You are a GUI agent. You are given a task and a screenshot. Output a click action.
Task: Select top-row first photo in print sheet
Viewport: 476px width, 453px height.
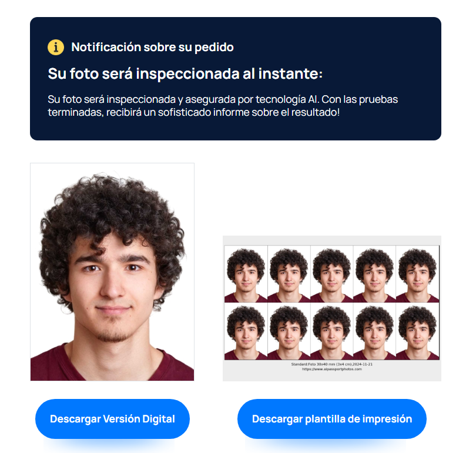pyautogui.click(x=246, y=274)
